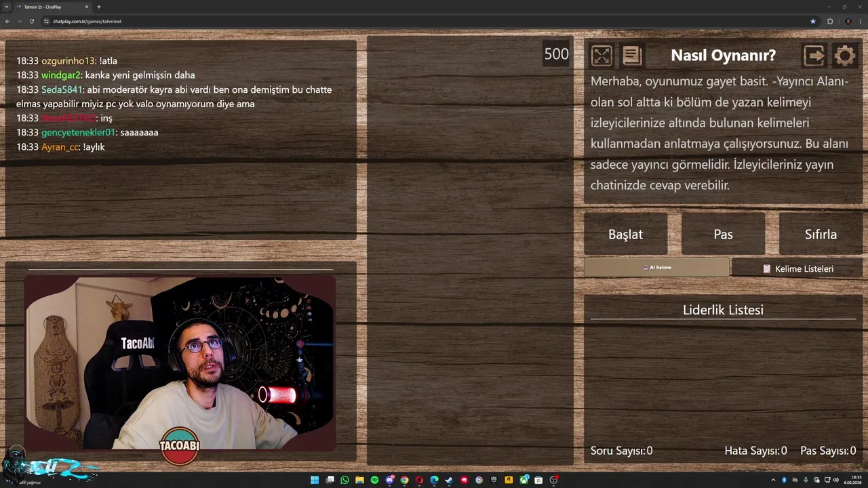Open the document list icon beside fullscreen
This screenshot has width=868, height=488.
click(632, 56)
